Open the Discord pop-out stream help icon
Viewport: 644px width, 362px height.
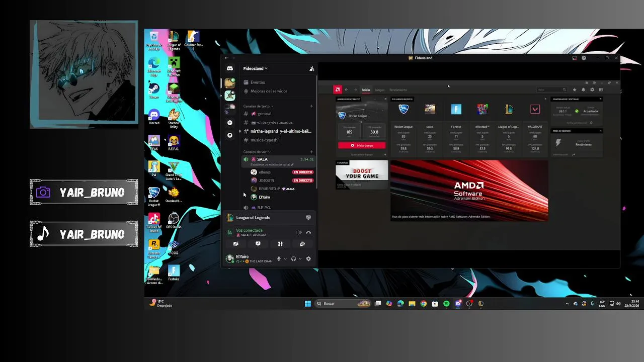tap(584, 58)
